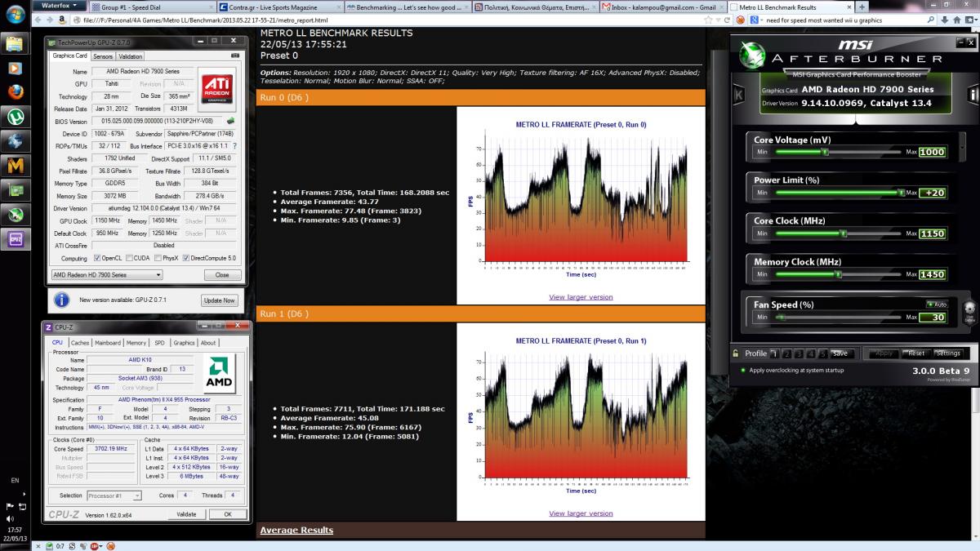Click the Afterburner left K button
The width and height of the screenshot is (980, 551).
click(738, 96)
